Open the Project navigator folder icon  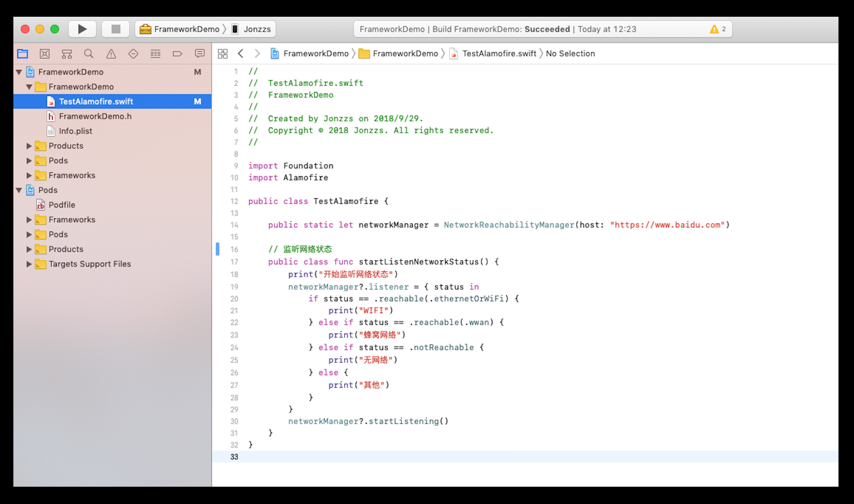click(x=23, y=54)
